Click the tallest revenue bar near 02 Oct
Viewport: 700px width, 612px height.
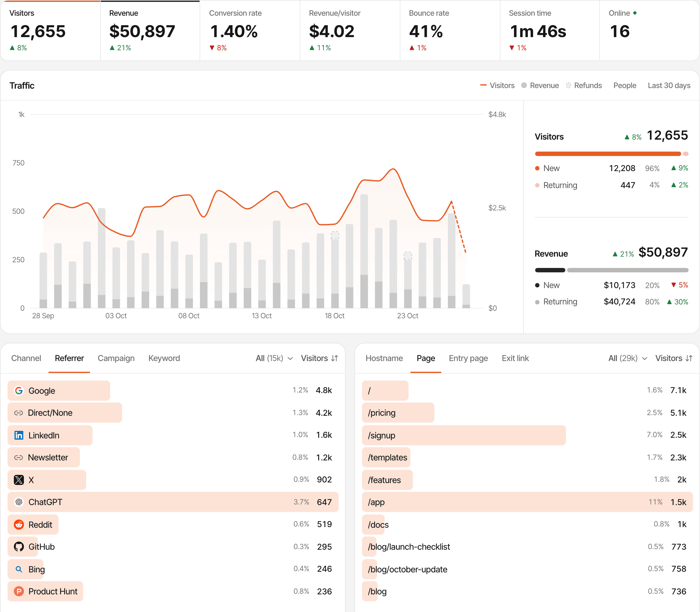102,258
